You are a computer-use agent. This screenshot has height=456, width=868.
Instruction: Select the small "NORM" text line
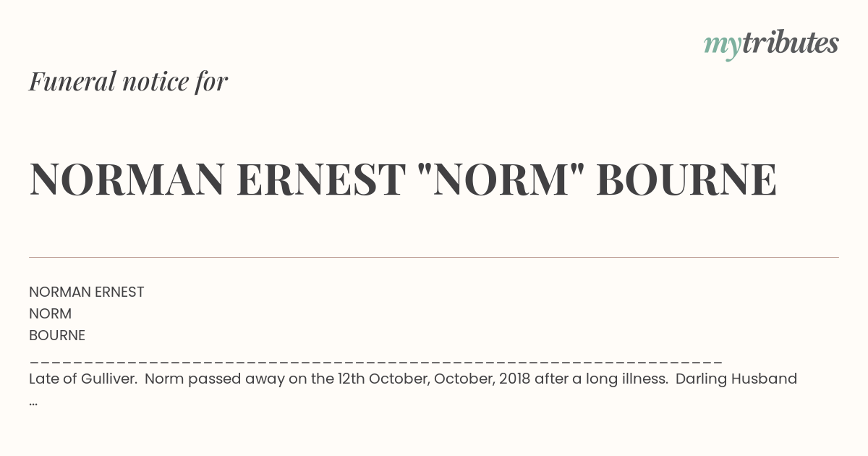[51, 313]
